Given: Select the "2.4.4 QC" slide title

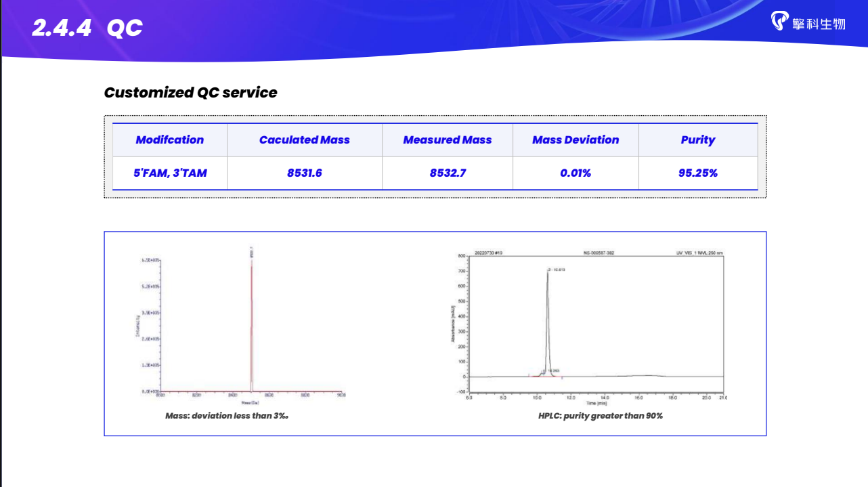Looking at the screenshot, I should click(x=87, y=28).
